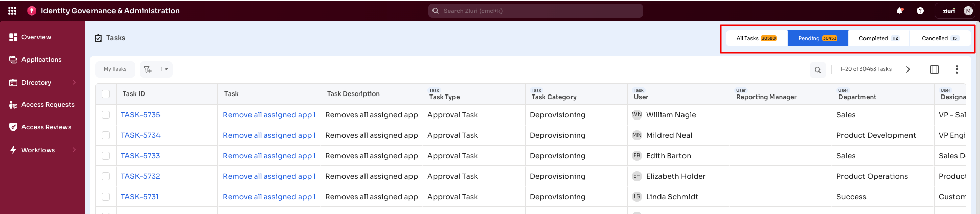Open the help question mark icon
This screenshot has height=214, width=980.
coord(920,11)
